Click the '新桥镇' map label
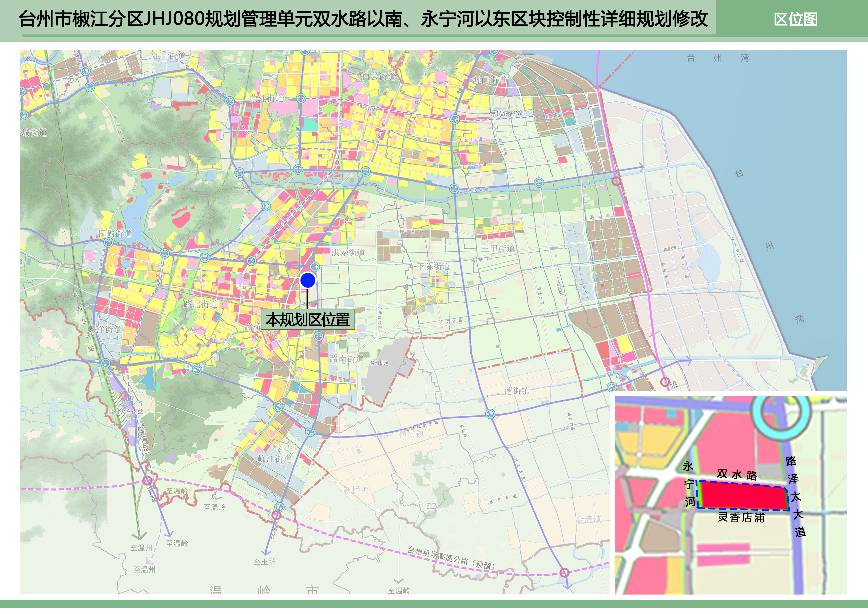868x614 pixels. 356,490
